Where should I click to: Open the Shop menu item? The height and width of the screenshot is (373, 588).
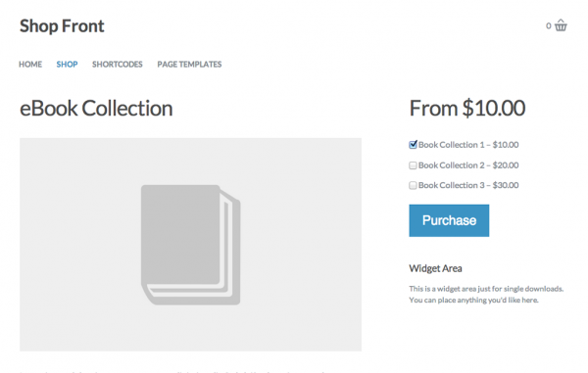click(x=67, y=65)
